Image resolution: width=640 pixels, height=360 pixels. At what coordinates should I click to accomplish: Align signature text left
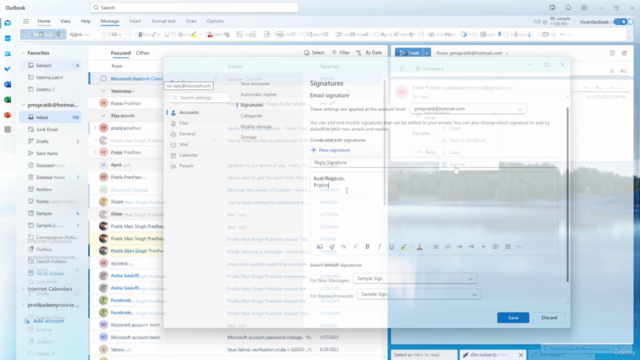tap(496, 247)
